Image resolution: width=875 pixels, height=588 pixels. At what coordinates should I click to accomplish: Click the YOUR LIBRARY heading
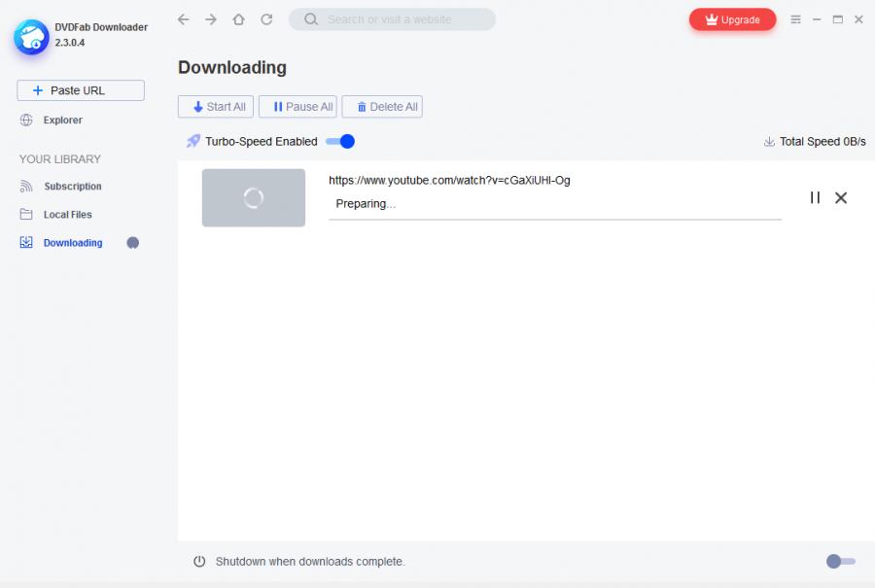pyautogui.click(x=60, y=159)
